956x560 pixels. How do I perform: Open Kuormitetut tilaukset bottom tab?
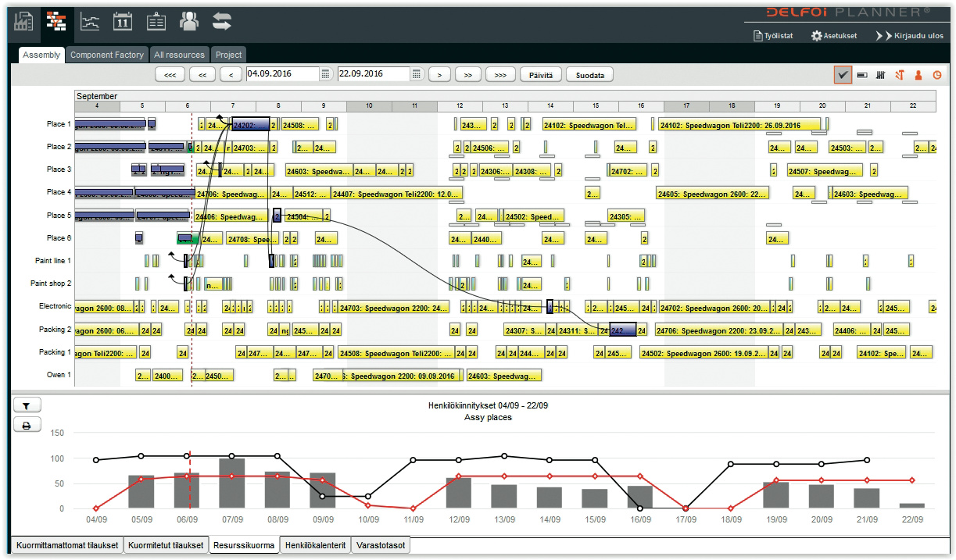[166, 545]
